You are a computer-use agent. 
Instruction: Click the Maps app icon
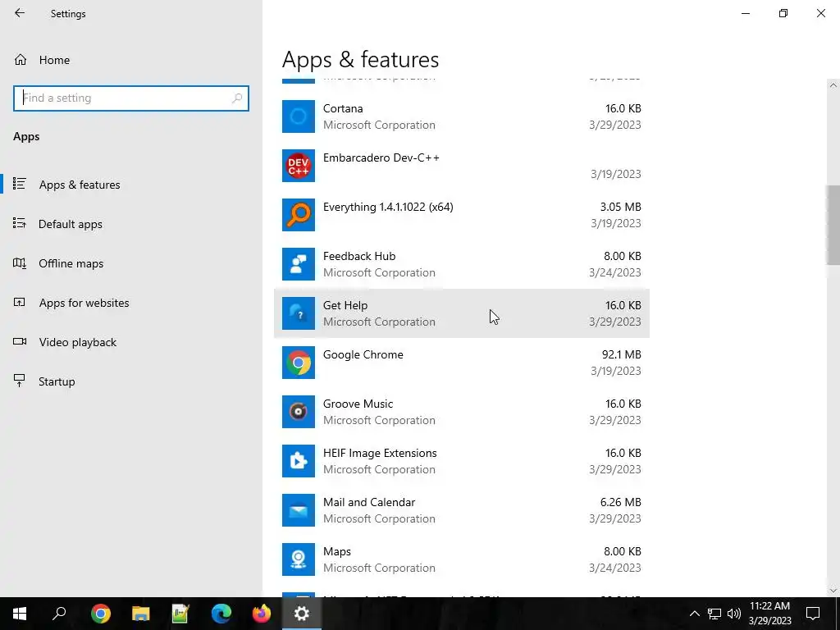tap(299, 559)
